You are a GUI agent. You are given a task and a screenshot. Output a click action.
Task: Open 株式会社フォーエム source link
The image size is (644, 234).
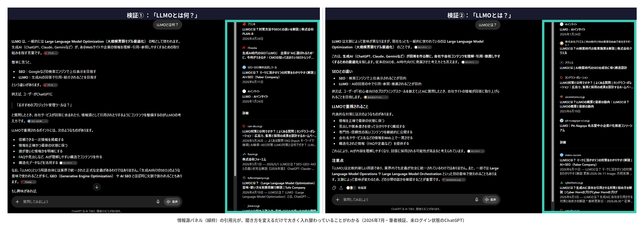(x=254, y=159)
